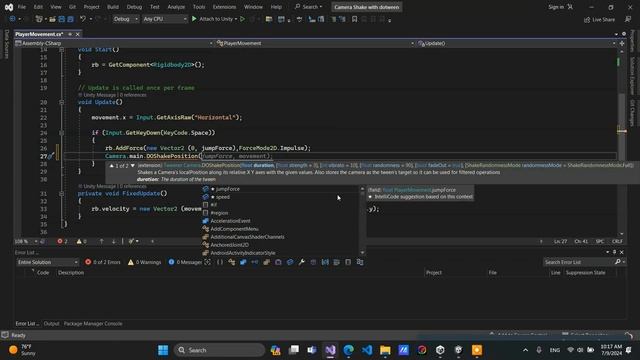Toggle the wrench filter in the IntelliSense bar
Image resolution: width=640 pixels, height=360 pixels.
302,262
